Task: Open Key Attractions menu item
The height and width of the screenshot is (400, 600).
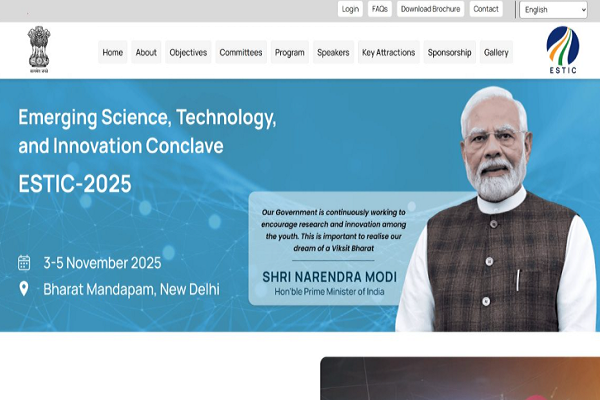Action: click(389, 52)
